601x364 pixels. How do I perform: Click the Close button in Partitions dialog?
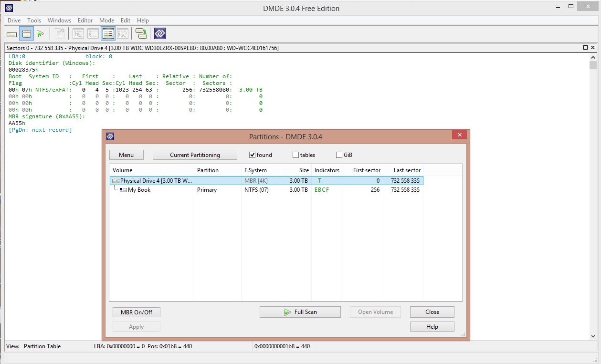coord(432,312)
